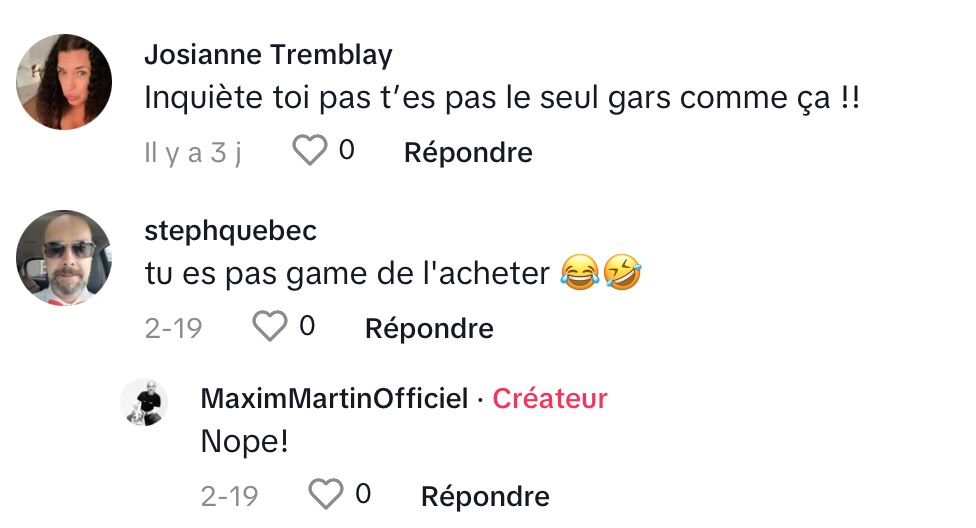Visit the stephquebec username link
The width and height of the screenshot is (976, 528).
[x=230, y=231]
